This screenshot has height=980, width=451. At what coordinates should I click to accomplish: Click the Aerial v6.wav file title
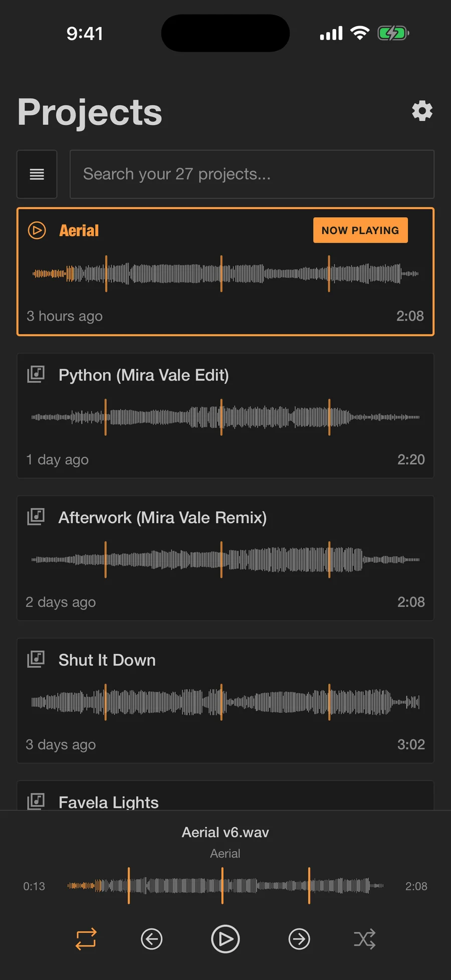tap(225, 832)
